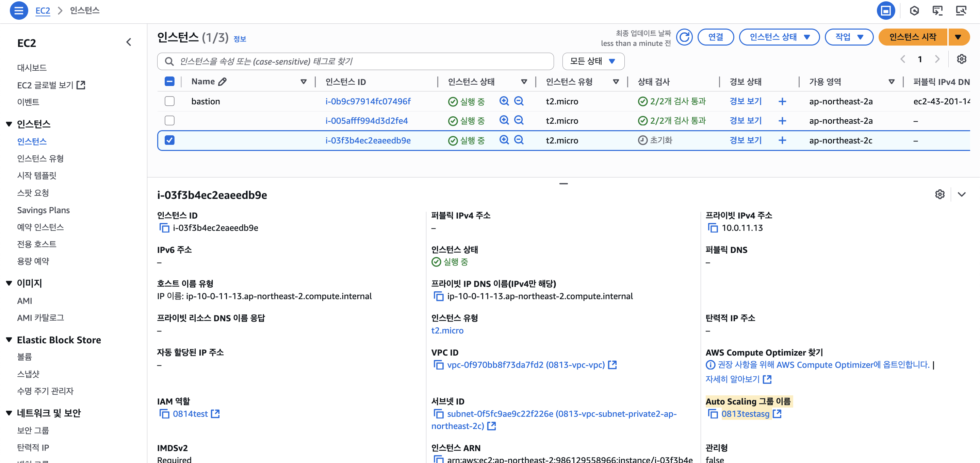Viewport: 980px width, 463px height.
Task: Check the bastion instance checkbox
Action: tap(169, 101)
